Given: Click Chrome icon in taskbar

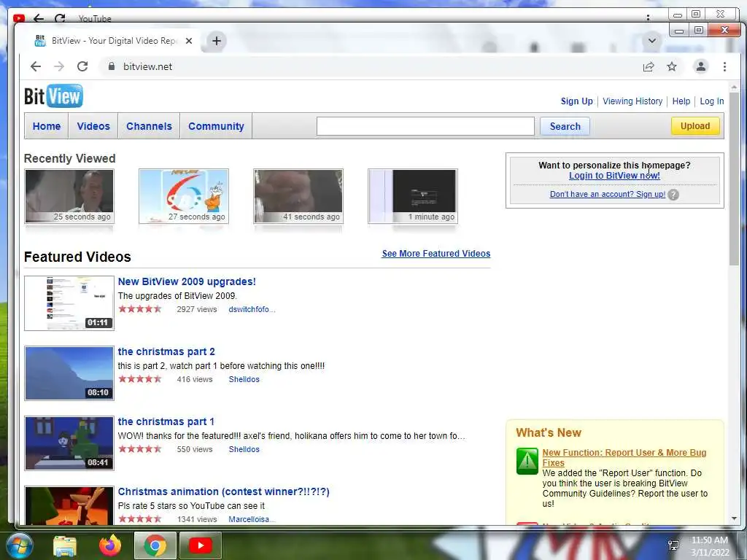Looking at the screenshot, I should coord(155,545).
